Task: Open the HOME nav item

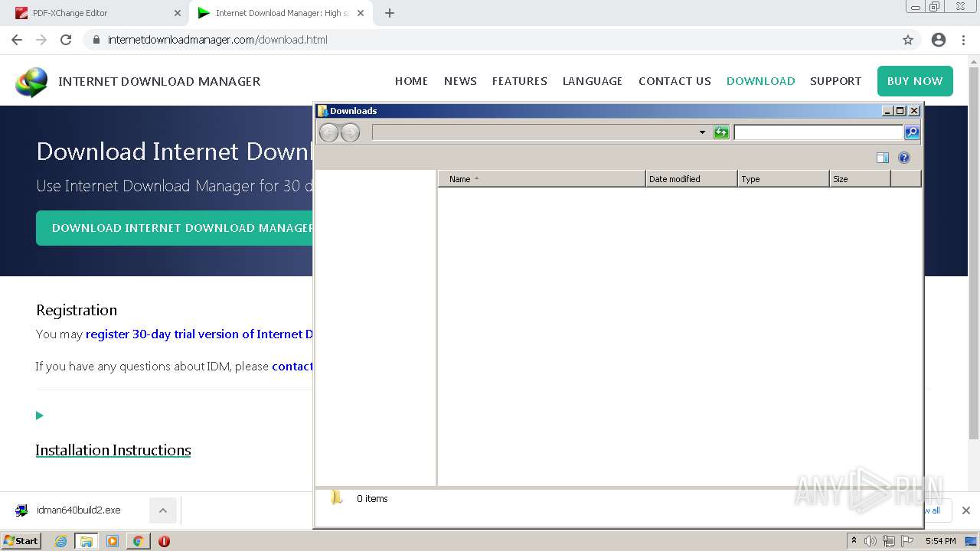Action: tap(411, 81)
